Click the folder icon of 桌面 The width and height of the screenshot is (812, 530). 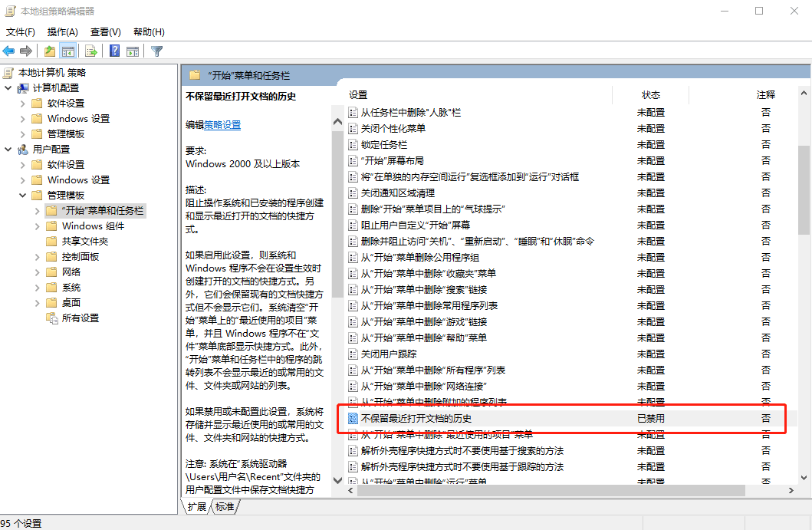(x=51, y=302)
